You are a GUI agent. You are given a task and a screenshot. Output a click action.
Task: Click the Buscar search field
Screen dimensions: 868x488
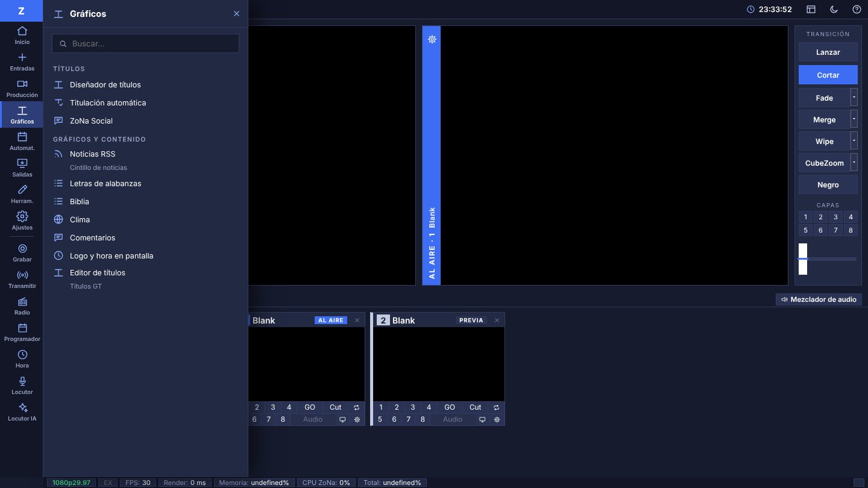145,43
